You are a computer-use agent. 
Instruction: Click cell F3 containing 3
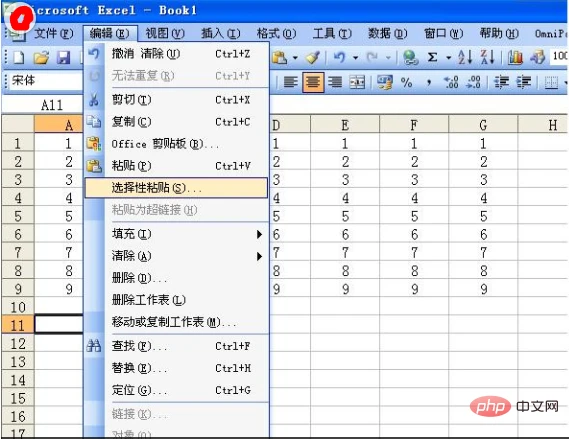(414, 180)
